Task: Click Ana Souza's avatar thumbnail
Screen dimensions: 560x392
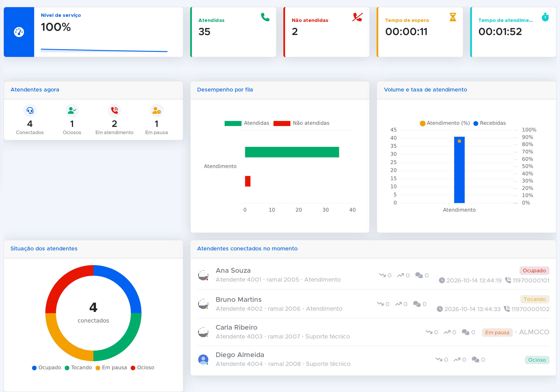Action: pyautogui.click(x=203, y=275)
